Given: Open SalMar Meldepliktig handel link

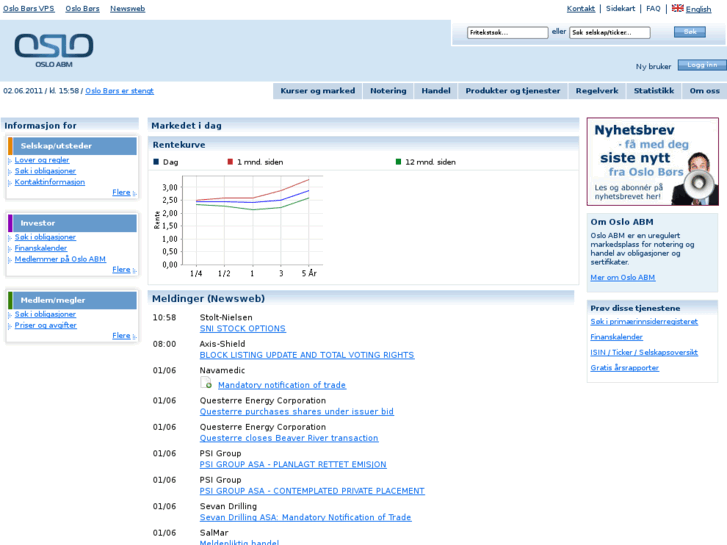Looking at the screenshot, I should pyautogui.click(x=239, y=542).
